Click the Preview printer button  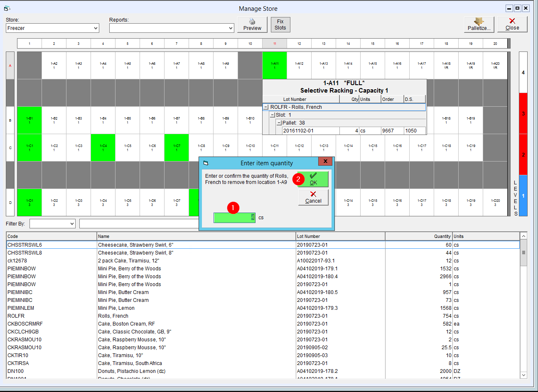point(252,24)
